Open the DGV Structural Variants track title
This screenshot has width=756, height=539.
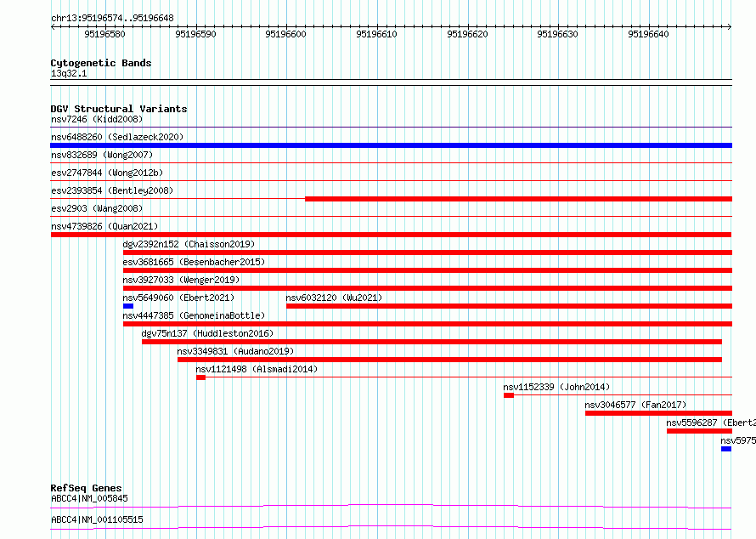click(119, 109)
